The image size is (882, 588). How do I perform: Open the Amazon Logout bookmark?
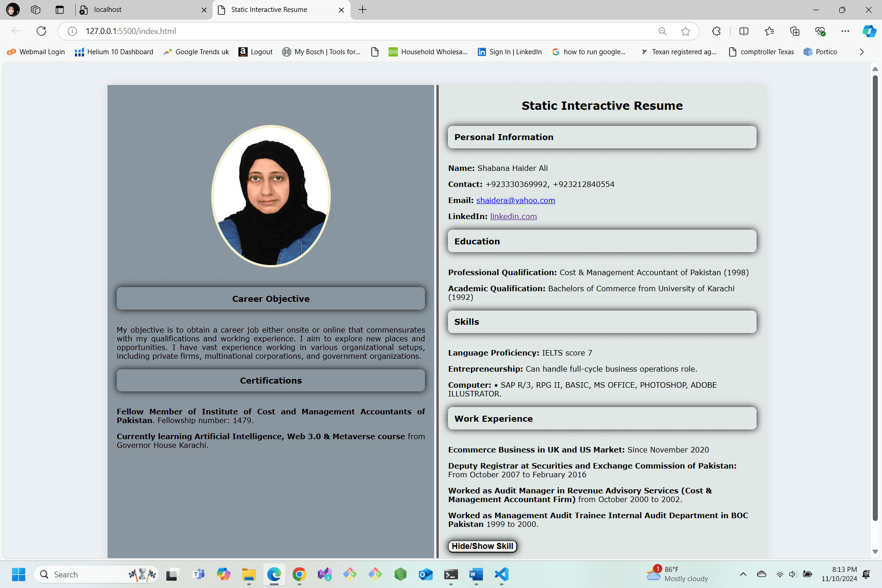pos(256,52)
